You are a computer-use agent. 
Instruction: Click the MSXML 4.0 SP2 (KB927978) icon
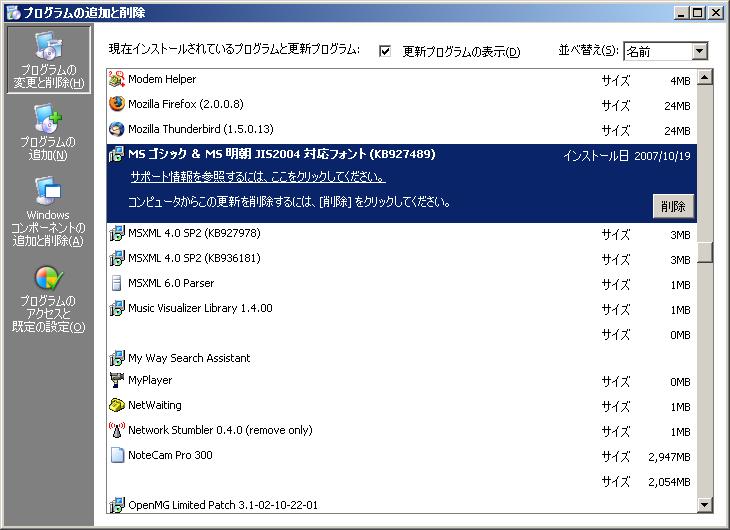(x=117, y=233)
